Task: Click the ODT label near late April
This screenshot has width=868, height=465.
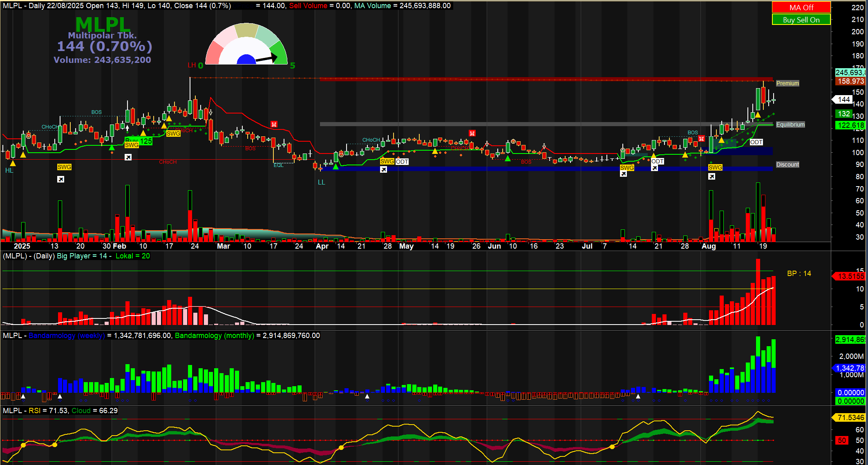Action: 402,162
